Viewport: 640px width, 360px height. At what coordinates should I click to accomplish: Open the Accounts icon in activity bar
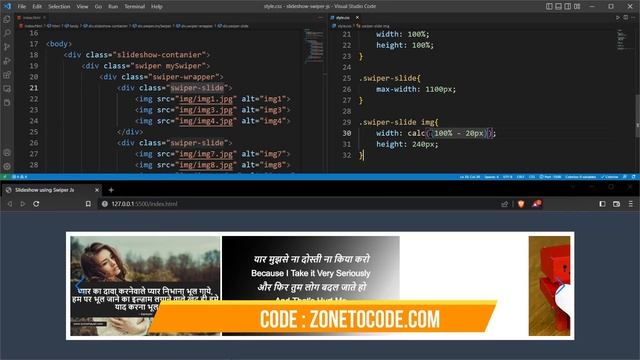[x=7, y=153]
